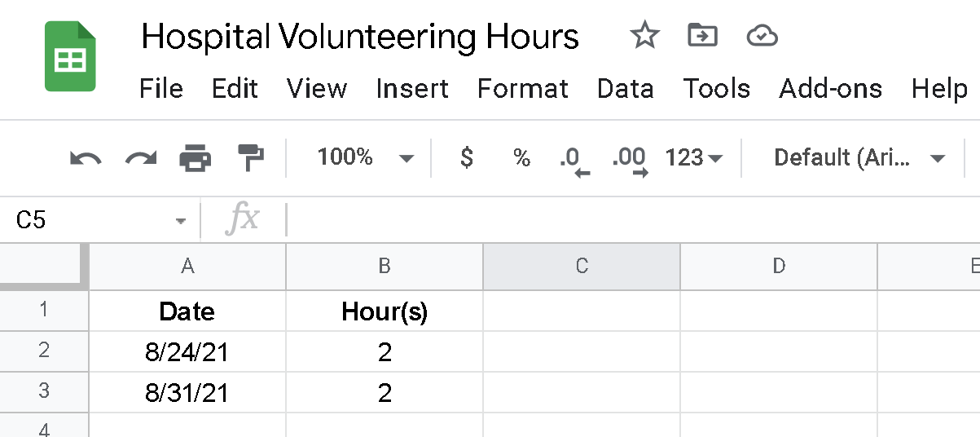This screenshot has width=980, height=437.
Task: Open the Google Sheets home icon
Action: [x=70, y=56]
